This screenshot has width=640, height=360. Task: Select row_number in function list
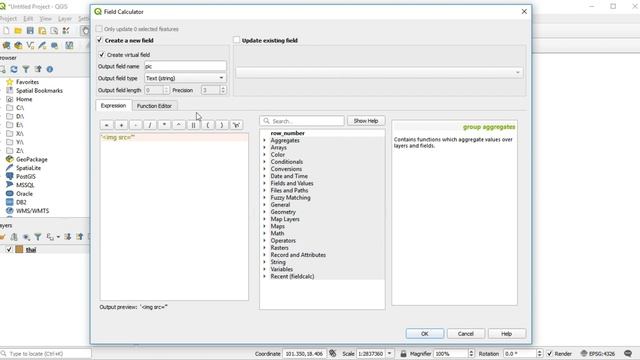point(287,133)
